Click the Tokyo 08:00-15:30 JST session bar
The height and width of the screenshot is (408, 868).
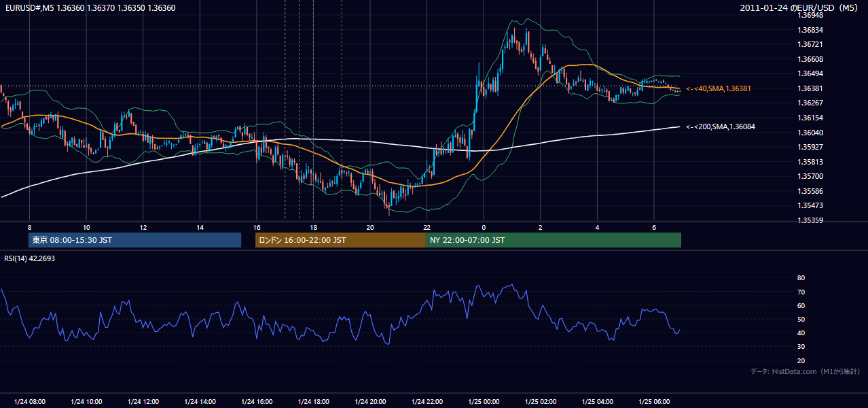coord(134,240)
